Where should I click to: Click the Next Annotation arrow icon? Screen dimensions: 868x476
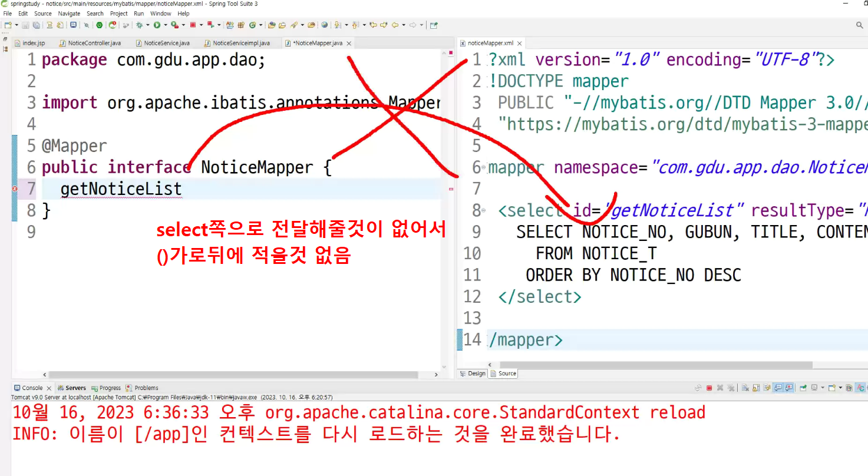click(337, 25)
